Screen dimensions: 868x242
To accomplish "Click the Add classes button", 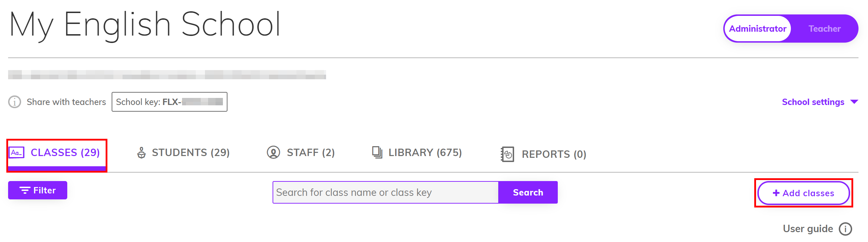I will click(804, 193).
